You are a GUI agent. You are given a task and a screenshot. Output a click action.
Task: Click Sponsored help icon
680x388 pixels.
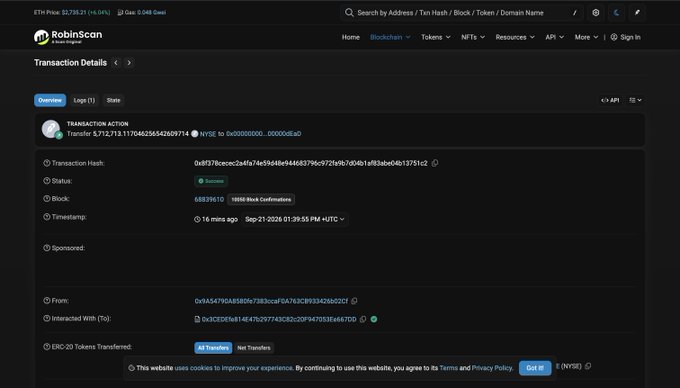point(47,248)
